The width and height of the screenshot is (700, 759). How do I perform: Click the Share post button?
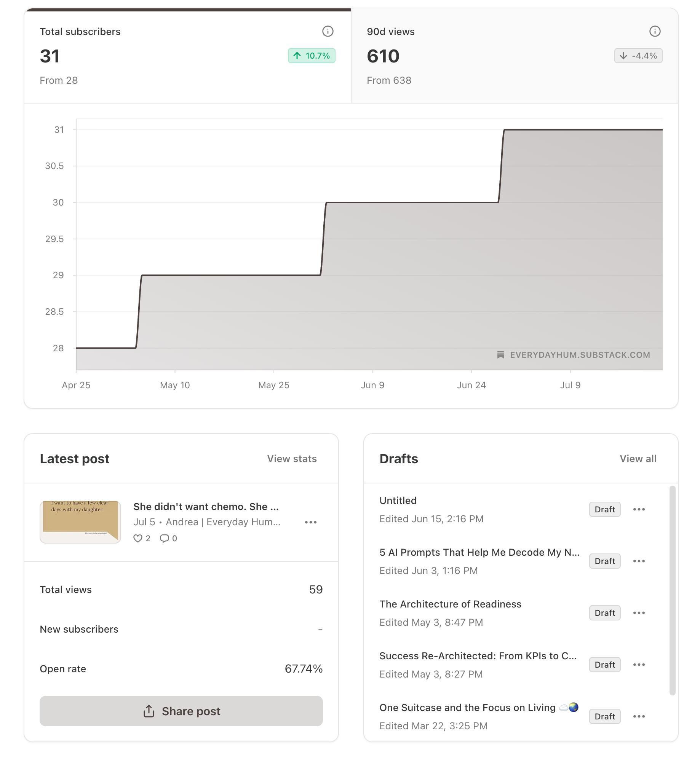point(181,711)
